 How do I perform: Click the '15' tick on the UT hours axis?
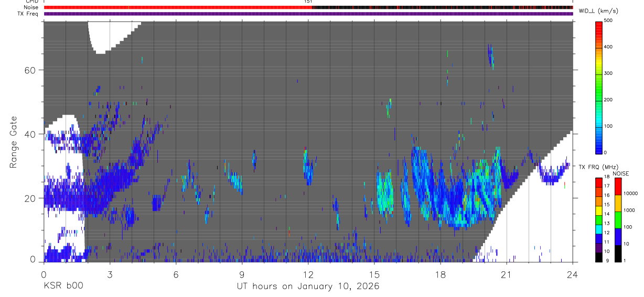click(x=374, y=274)
